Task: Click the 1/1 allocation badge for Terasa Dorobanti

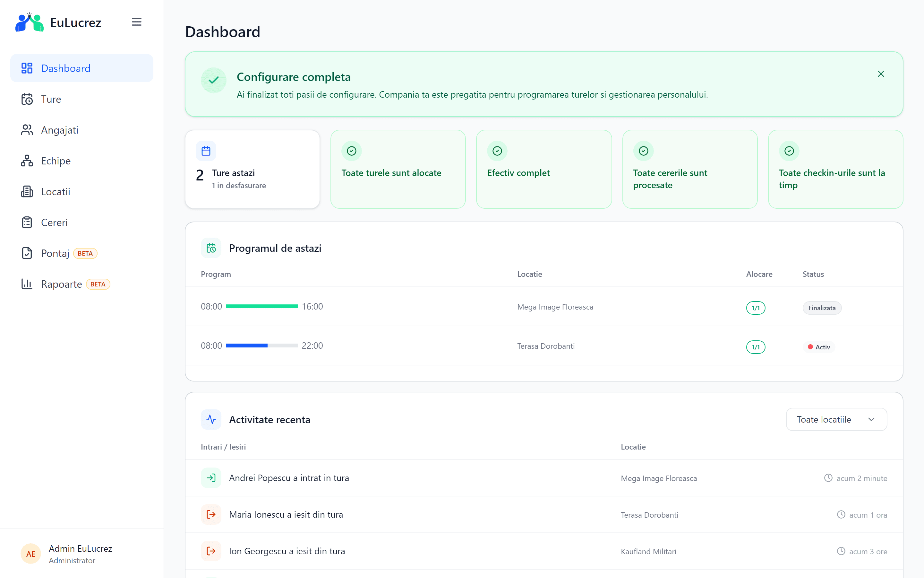Action: click(x=756, y=347)
